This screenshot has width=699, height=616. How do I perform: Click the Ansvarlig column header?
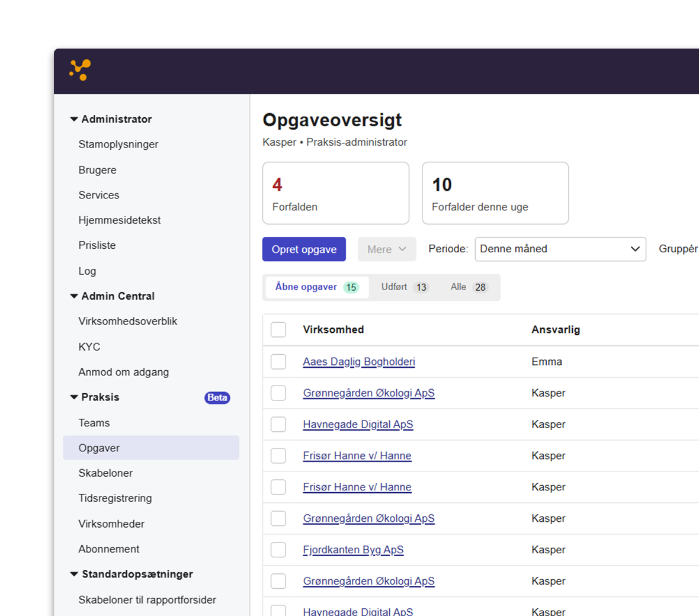[x=556, y=330]
